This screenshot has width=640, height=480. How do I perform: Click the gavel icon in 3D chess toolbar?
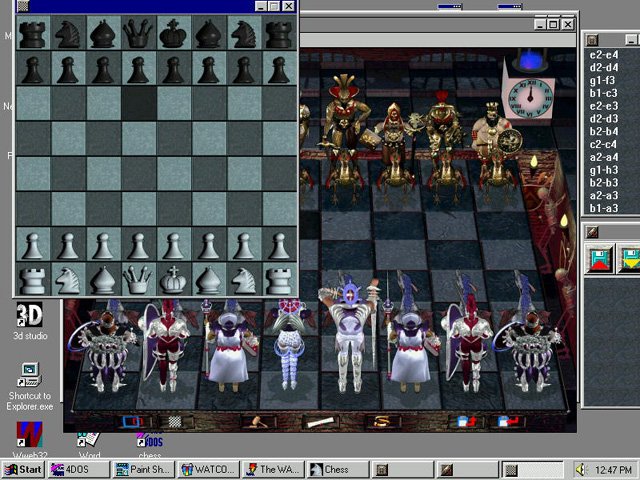tap(258, 422)
